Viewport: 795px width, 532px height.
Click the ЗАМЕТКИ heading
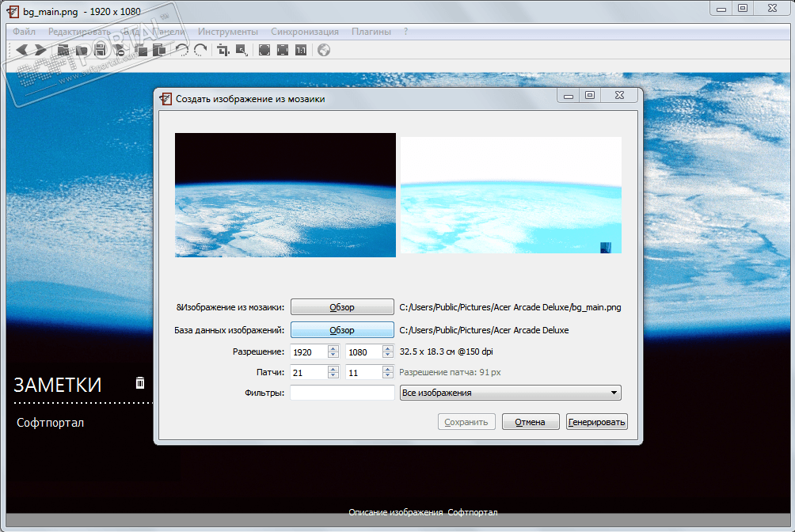[58, 385]
